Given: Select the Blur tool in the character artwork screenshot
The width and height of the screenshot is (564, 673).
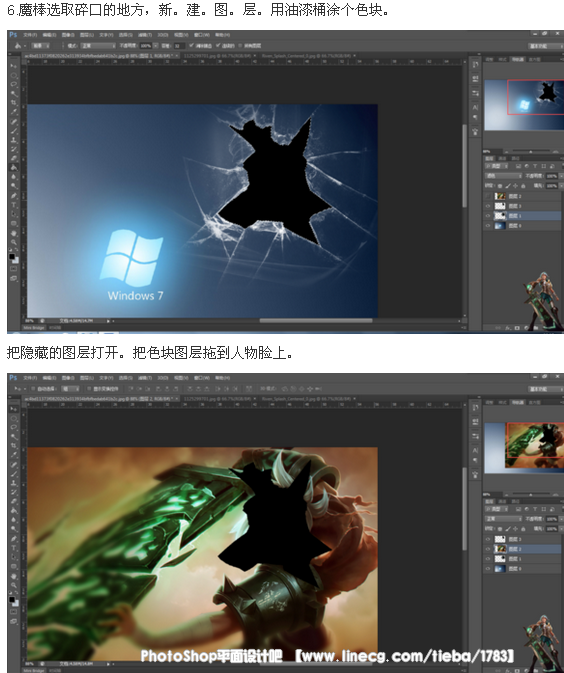Looking at the screenshot, I should tap(13, 520).
